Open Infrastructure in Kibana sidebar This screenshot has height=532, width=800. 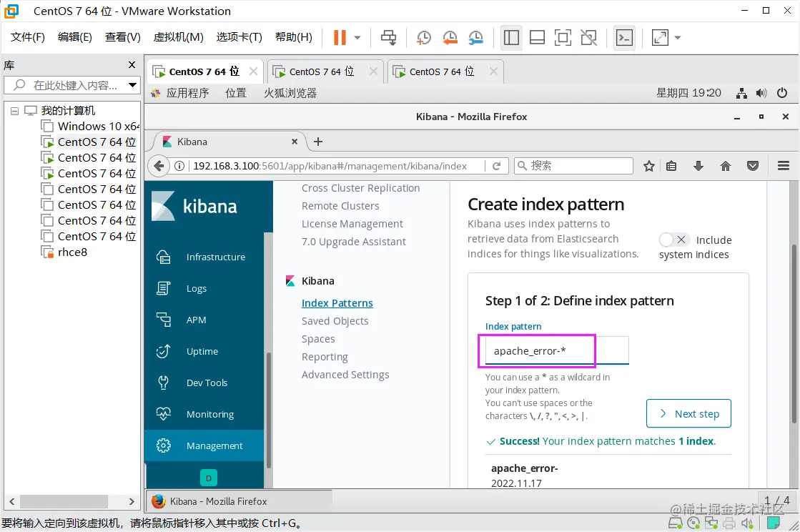pyautogui.click(x=204, y=257)
